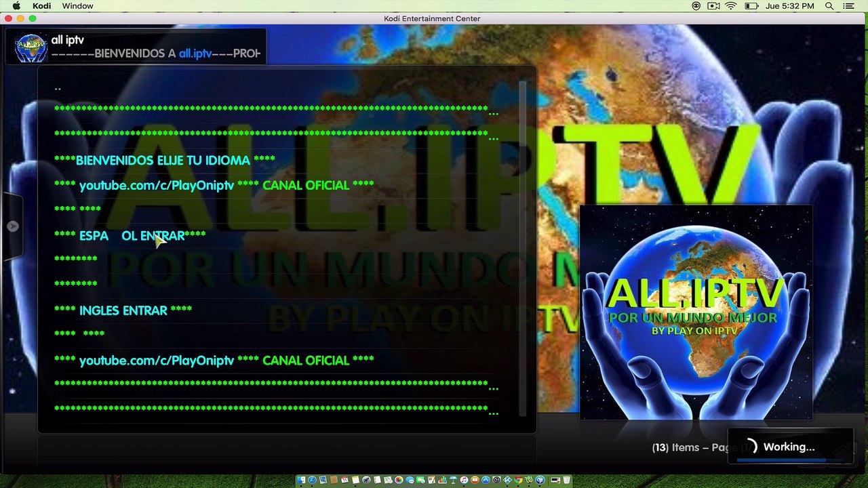Click the eye-shaped menu bar icon

696,6
